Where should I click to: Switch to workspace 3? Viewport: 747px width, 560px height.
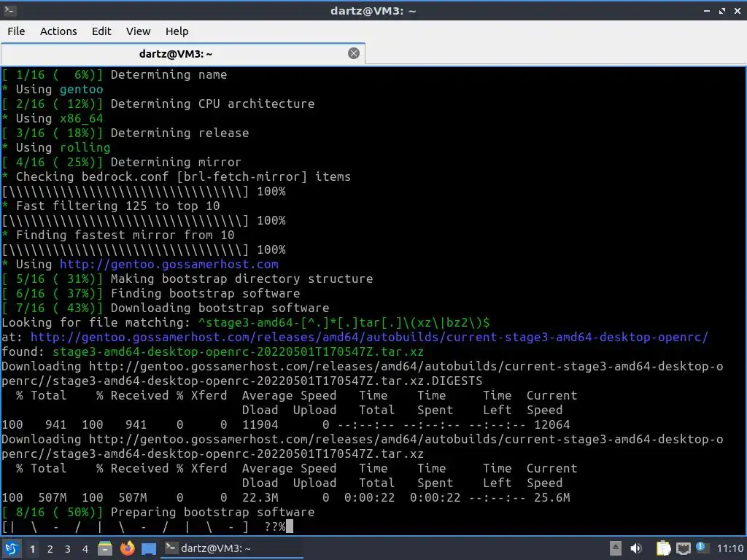coord(68,549)
